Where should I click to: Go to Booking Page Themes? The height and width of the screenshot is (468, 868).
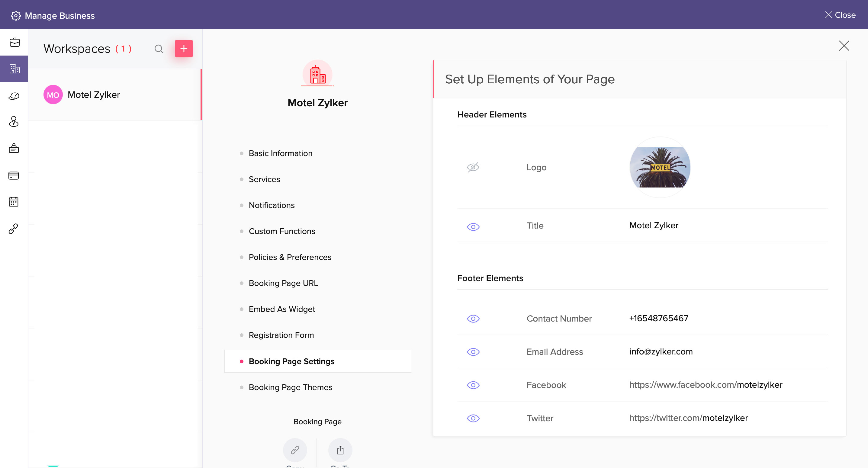(x=290, y=387)
